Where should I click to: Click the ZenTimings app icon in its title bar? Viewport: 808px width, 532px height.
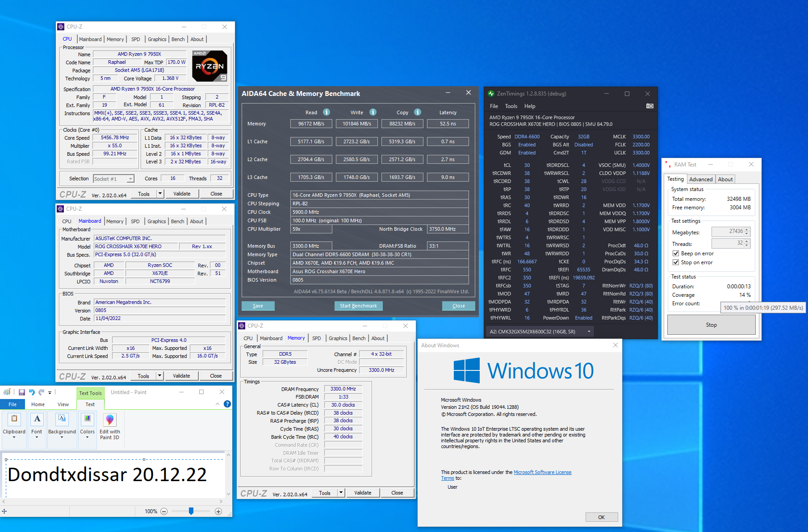click(x=491, y=94)
